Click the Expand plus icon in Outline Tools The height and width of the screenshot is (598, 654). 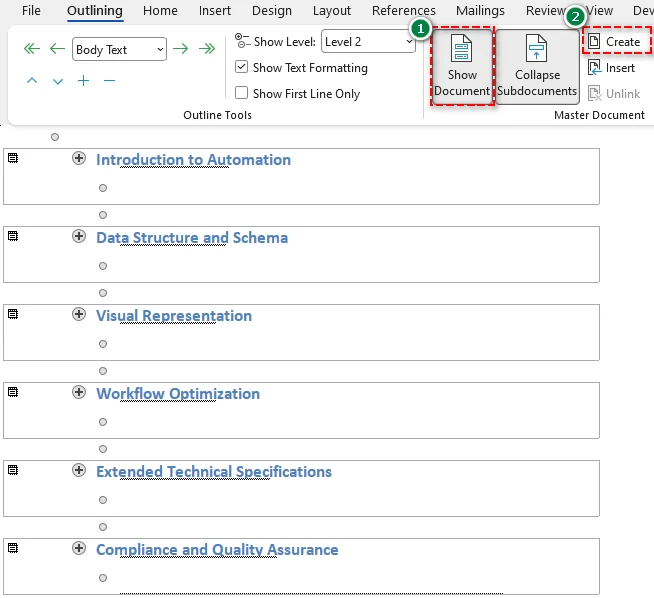click(x=83, y=80)
